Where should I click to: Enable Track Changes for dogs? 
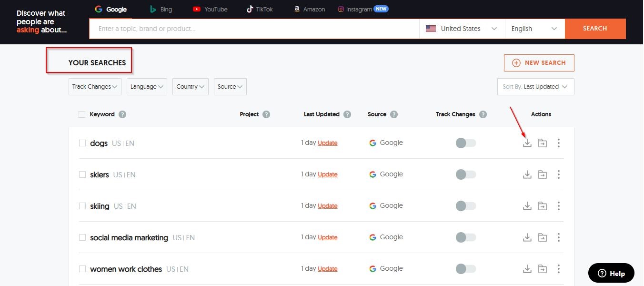click(465, 143)
